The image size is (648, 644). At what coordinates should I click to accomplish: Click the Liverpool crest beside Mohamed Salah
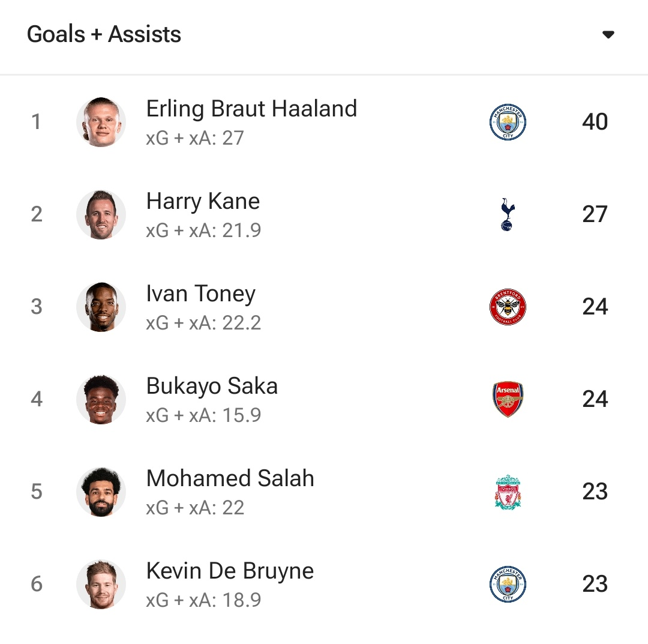[x=508, y=492]
